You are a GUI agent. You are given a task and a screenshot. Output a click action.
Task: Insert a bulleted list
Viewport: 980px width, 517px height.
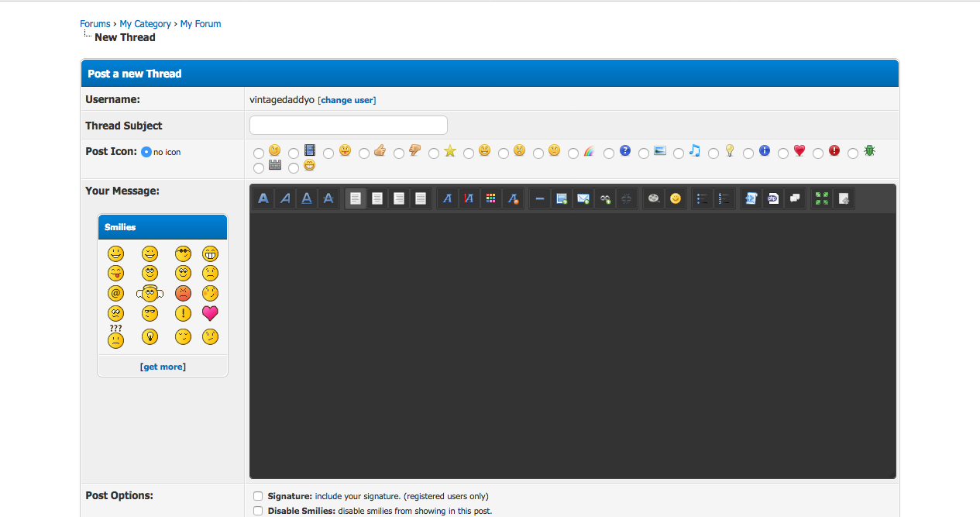702,198
